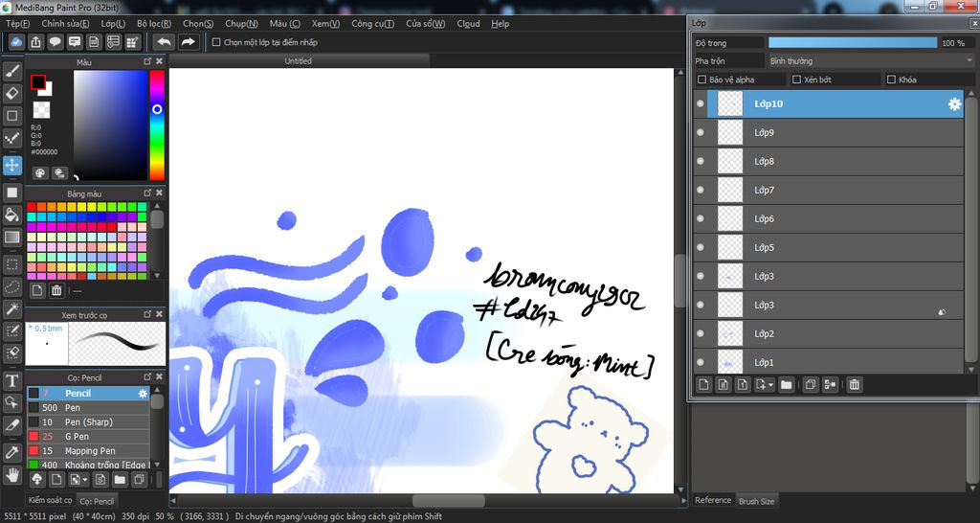Select the Gradient tool
This screenshot has width=980, height=523.
(11, 238)
